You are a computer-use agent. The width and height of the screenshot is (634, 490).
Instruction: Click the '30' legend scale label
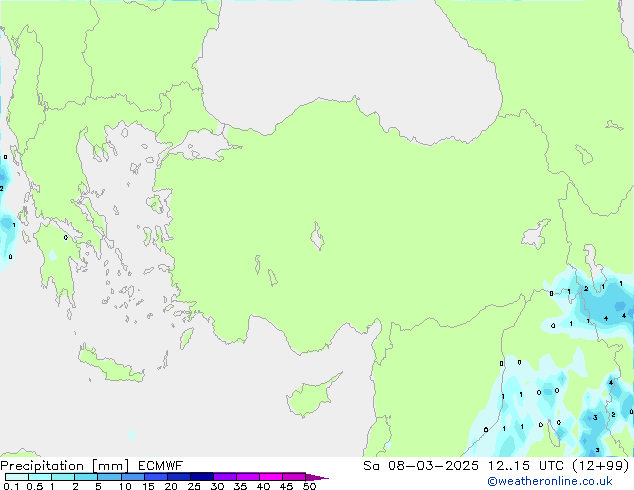218,486
